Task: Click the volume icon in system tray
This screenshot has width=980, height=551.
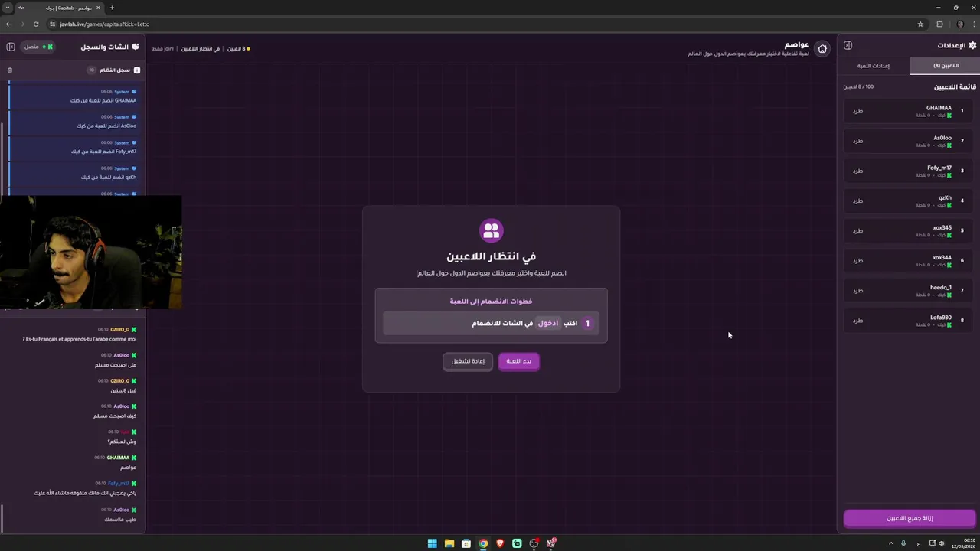Action: click(x=942, y=543)
